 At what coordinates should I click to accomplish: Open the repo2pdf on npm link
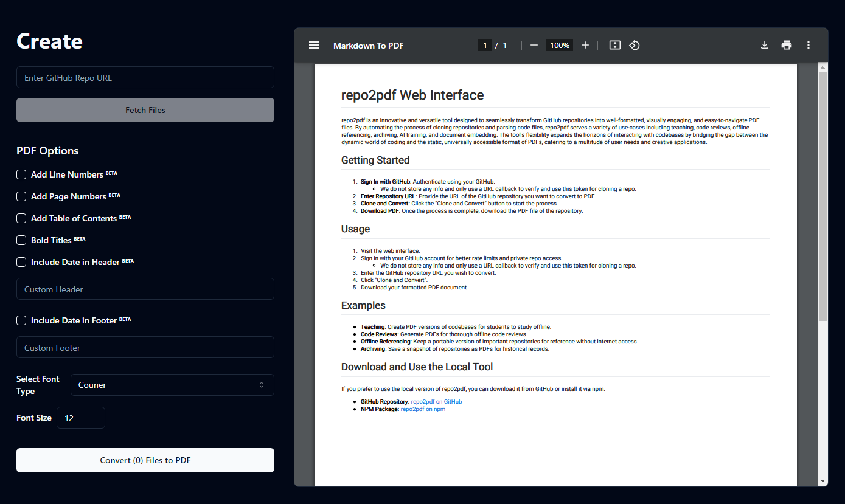click(x=423, y=409)
